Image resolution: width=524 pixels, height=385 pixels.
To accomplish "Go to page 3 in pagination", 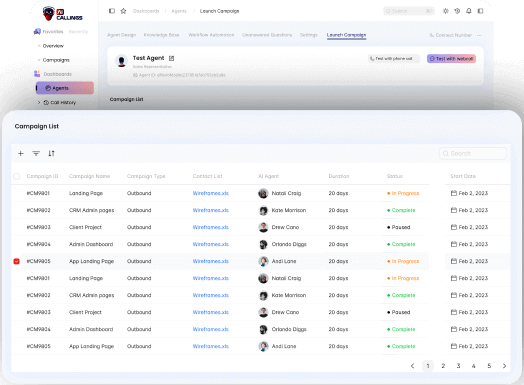I will point(458,366).
